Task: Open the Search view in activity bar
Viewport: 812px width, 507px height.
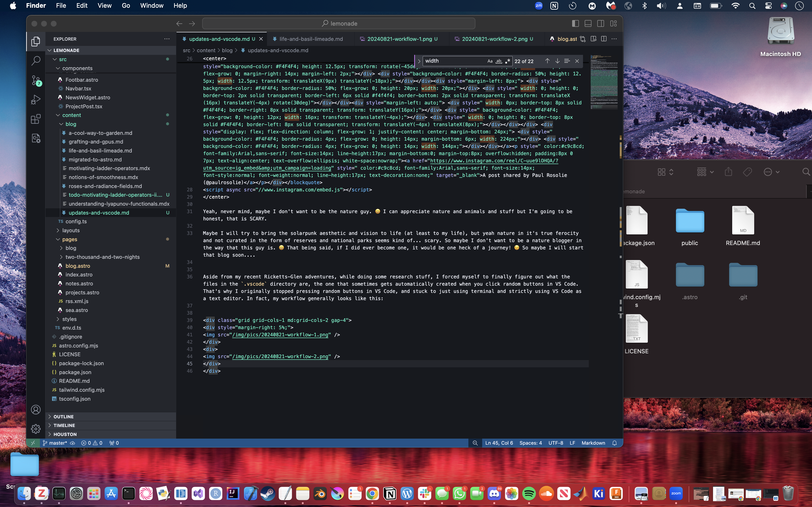Action: (36, 61)
